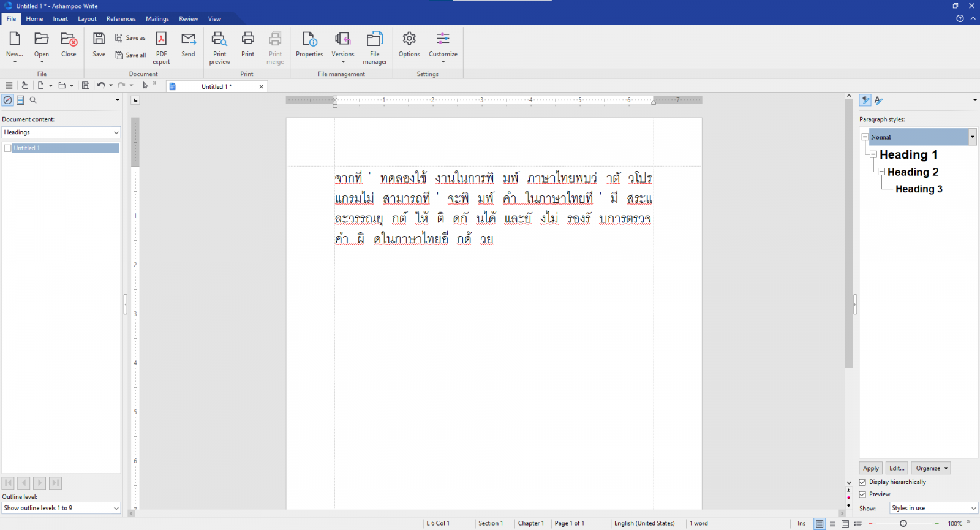The height and width of the screenshot is (530, 980).
Task: Select Heading 2 paragraph style
Action: (913, 172)
